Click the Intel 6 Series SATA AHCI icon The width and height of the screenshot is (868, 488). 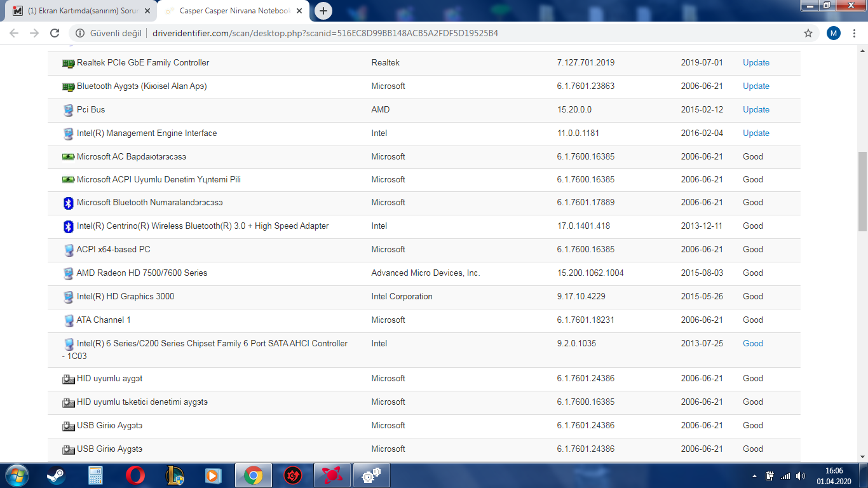69,344
